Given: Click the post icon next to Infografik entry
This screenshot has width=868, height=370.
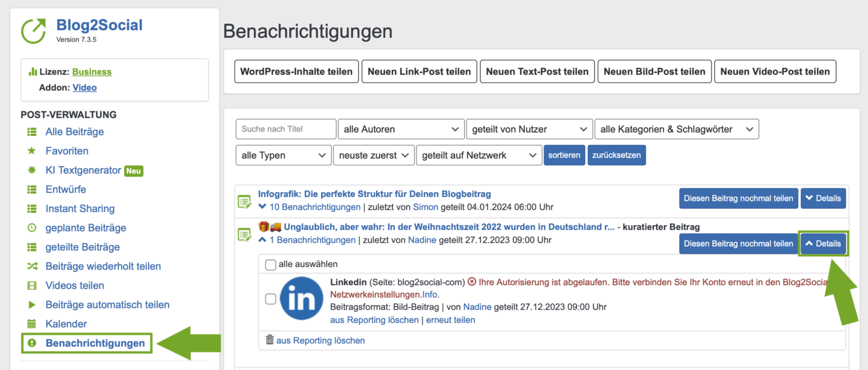Looking at the screenshot, I should tap(244, 201).
